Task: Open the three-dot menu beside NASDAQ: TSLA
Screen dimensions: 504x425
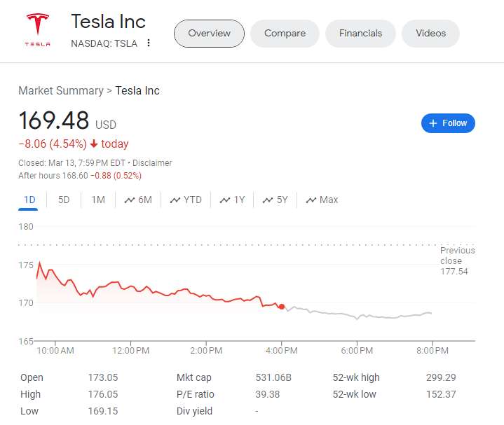Action: click(x=149, y=43)
